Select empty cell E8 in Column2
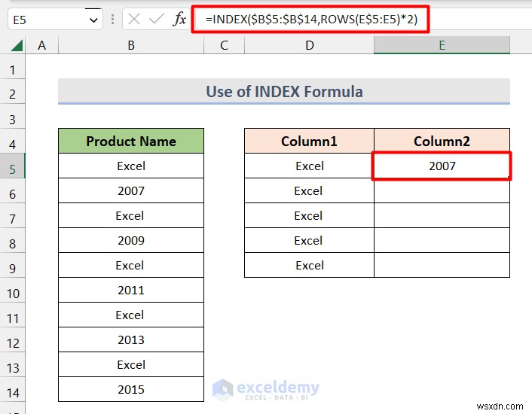This screenshot has height=414, width=532. coord(442,240)
